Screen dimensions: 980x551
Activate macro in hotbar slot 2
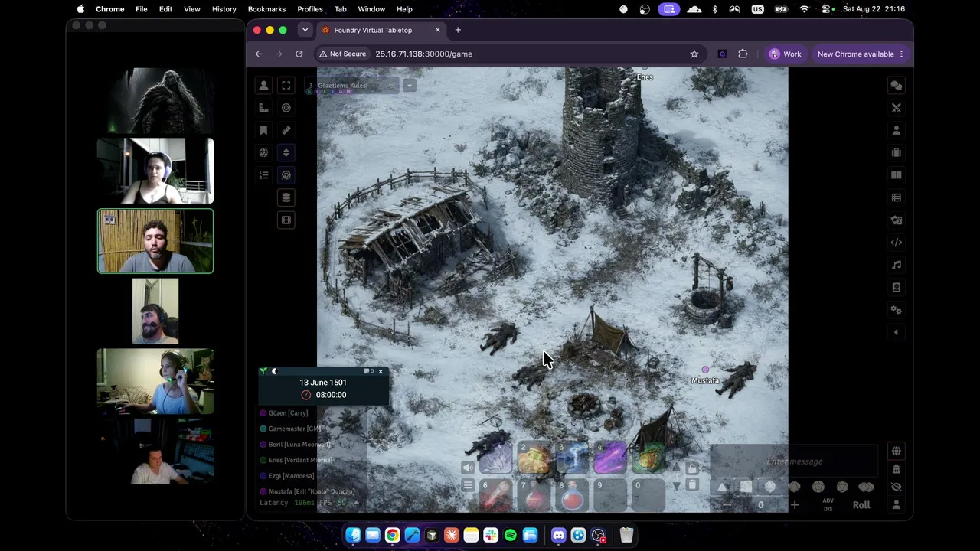[534, 458]
